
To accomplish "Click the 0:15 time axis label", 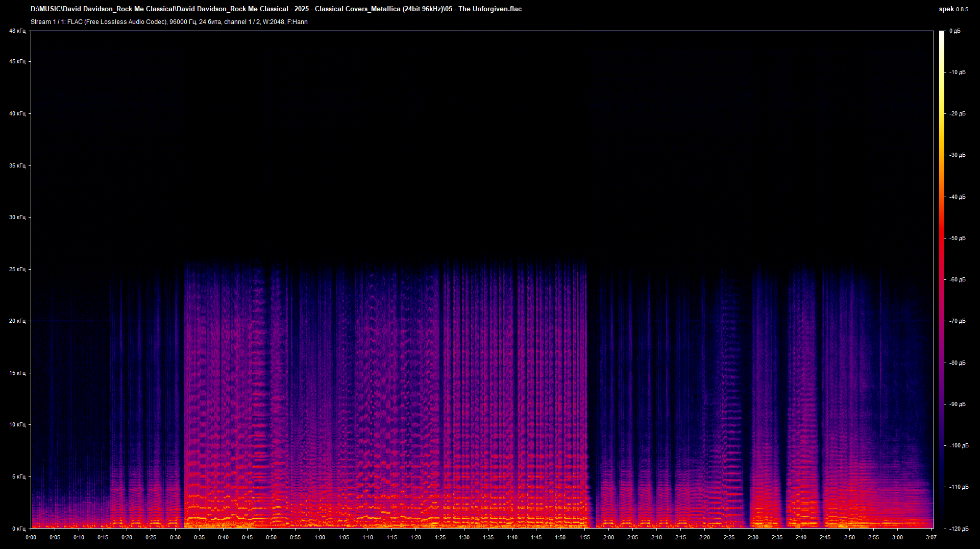I will (103, 537).
